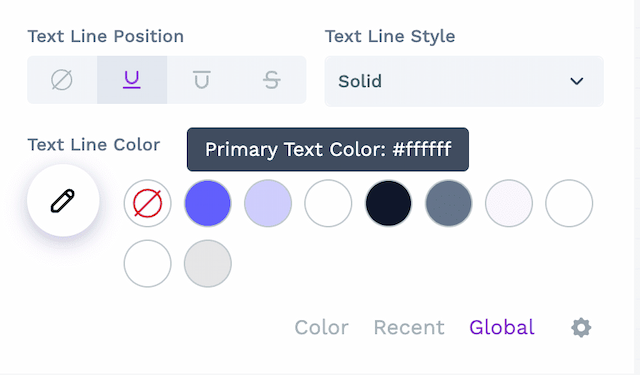Click the eyedropper color picker button
The width and height of the screenshot is (640, 375).
coord(63,200)
